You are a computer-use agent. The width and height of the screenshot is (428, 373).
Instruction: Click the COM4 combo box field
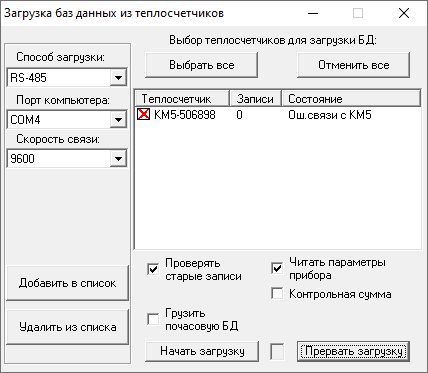[x=67, y=119]
